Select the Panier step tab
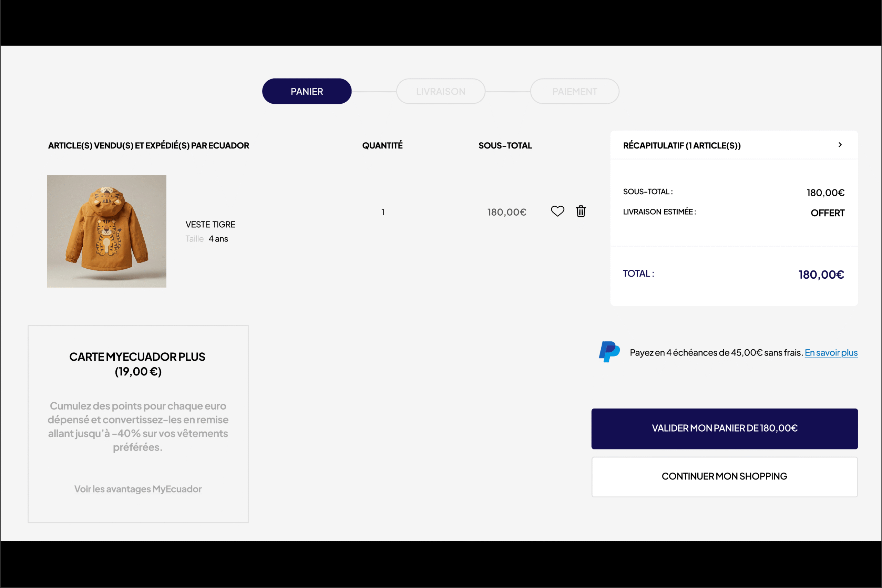Viewport: 882px width, 588px height. point(306,92)
